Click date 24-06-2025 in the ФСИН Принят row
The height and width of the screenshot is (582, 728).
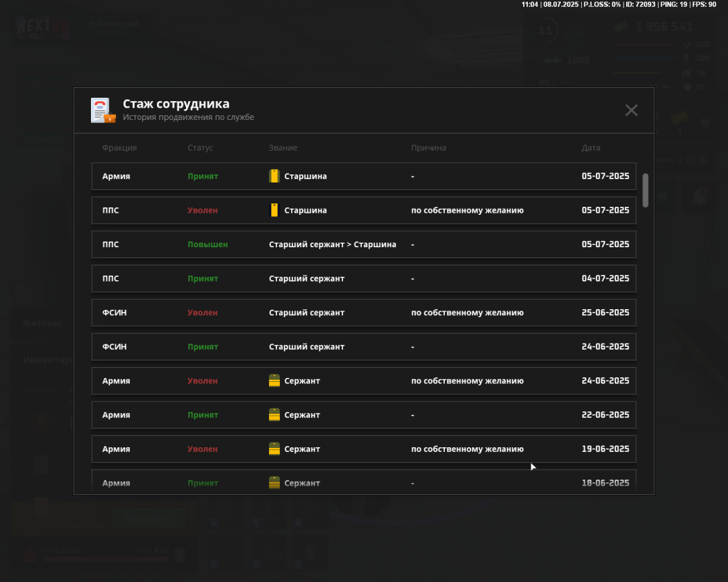click(x=605, y=347)
